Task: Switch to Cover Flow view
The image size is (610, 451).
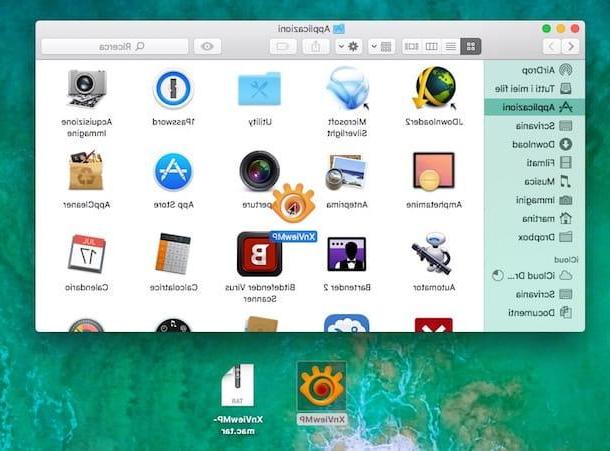Action: tap(412, 47)
